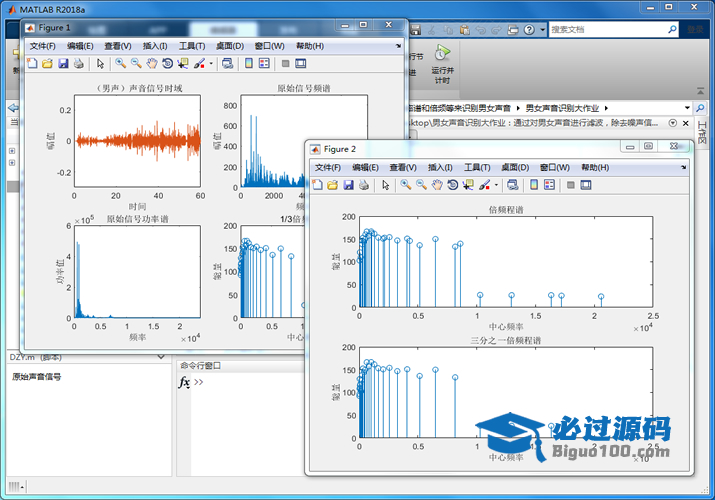Open the 插入(I) menu in Figure 1
The width and height of the screenshot is (715, 500).
[x=155, y=46]
